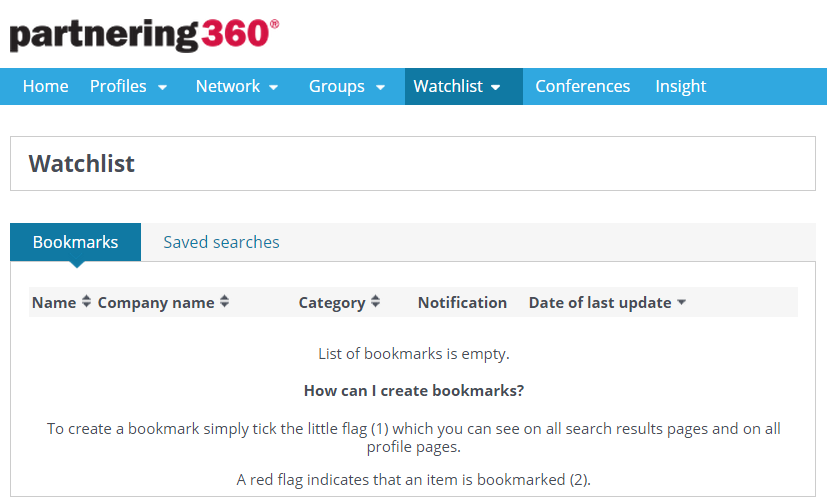
Task: Open the Insight page
Action: click(x=680, y=86)
